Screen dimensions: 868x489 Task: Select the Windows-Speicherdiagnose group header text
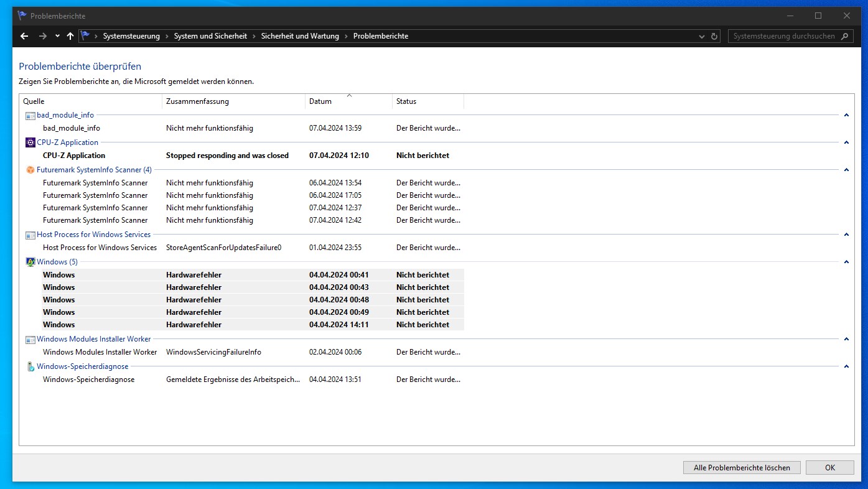(x=83, y=366)
